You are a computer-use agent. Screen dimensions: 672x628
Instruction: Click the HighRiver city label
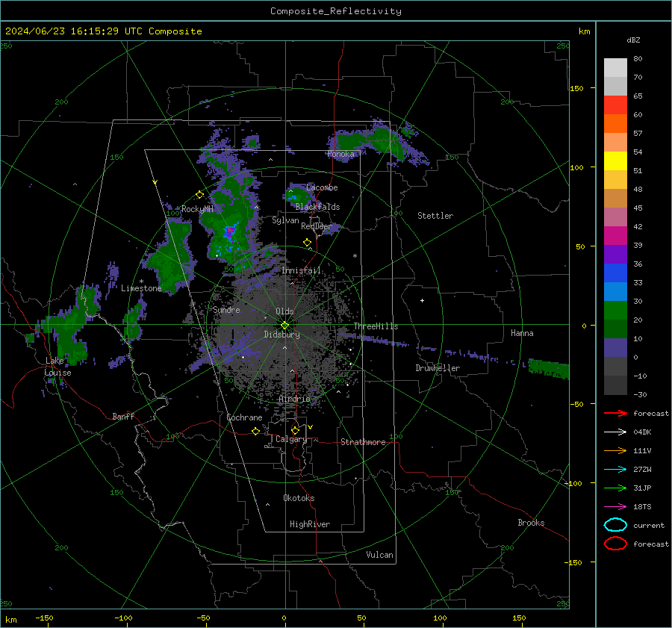click(310, 524)
